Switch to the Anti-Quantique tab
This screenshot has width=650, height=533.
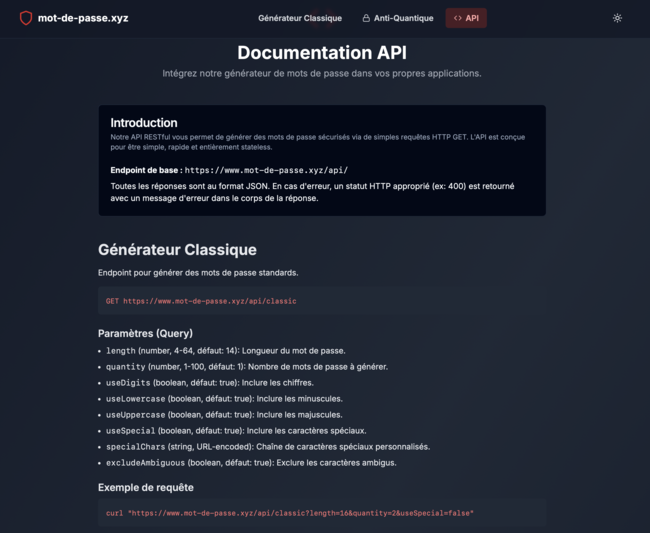(403, 18)
